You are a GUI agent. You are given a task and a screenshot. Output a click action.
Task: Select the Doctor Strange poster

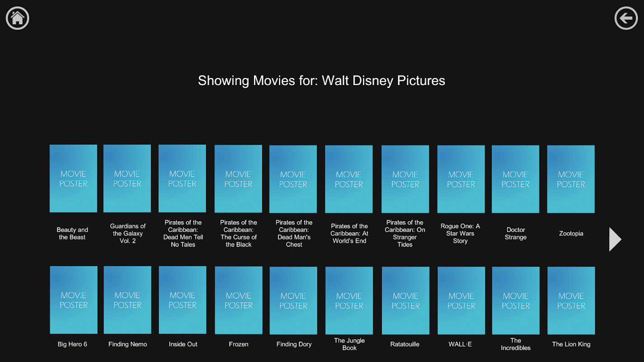(516, 179)
